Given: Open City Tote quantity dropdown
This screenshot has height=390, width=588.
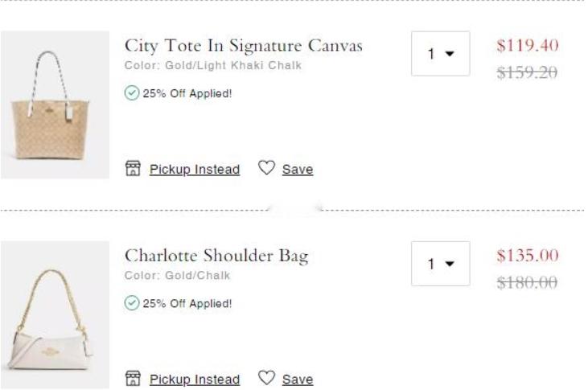Looking at the screenshot, I should (440, 54).
